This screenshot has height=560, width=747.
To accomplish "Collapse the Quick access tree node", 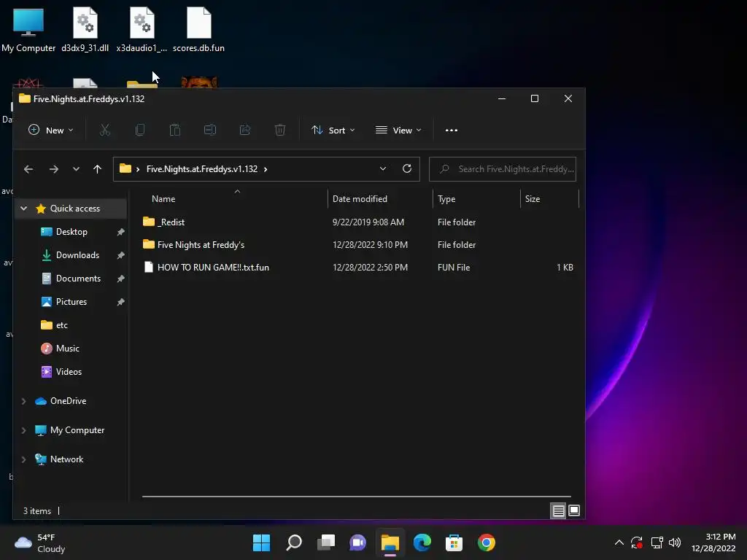I will (x=24, y=208).
